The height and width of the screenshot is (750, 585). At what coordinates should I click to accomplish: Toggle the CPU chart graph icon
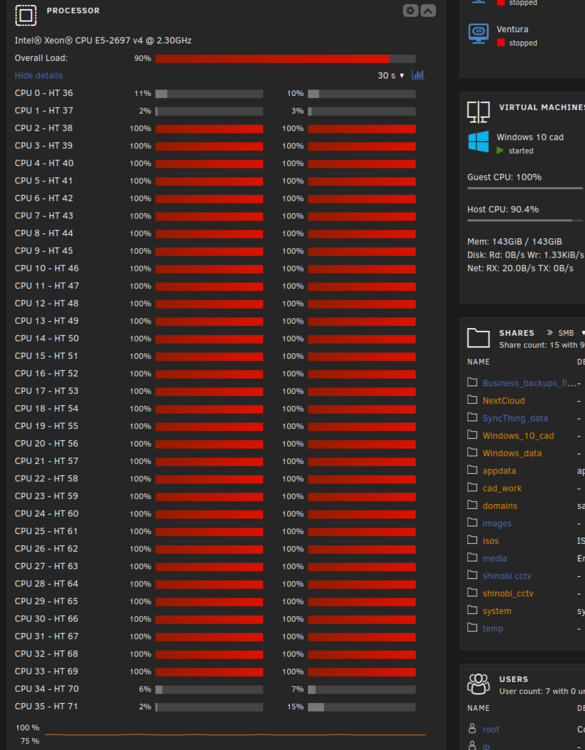click(418, 75)
